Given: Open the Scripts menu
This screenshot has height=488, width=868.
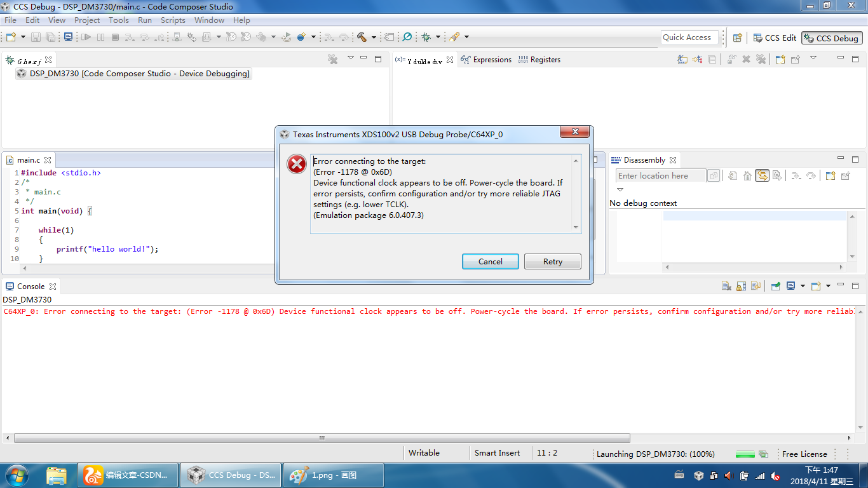Looking at the screenshot, I should pyautogui.click(x=173, y=20).
